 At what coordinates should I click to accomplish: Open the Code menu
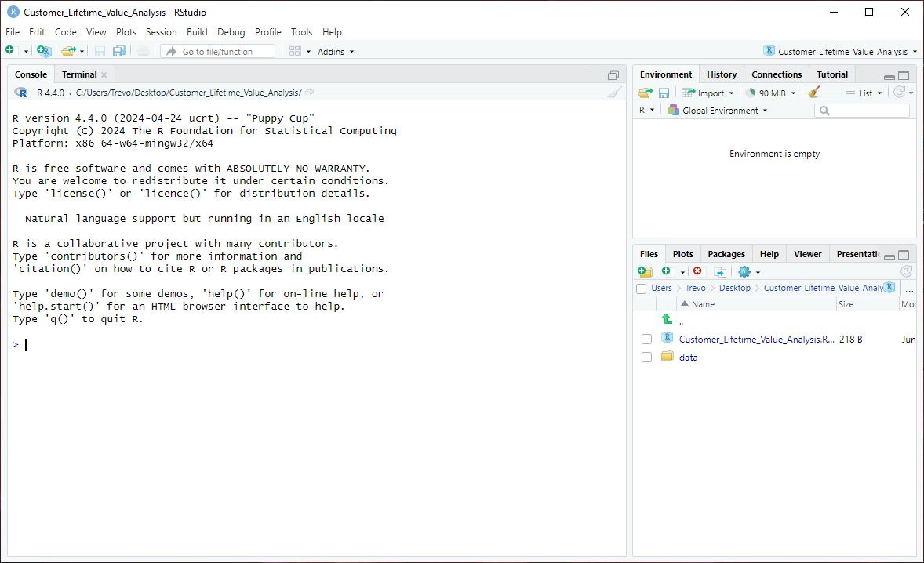point(65,32)
